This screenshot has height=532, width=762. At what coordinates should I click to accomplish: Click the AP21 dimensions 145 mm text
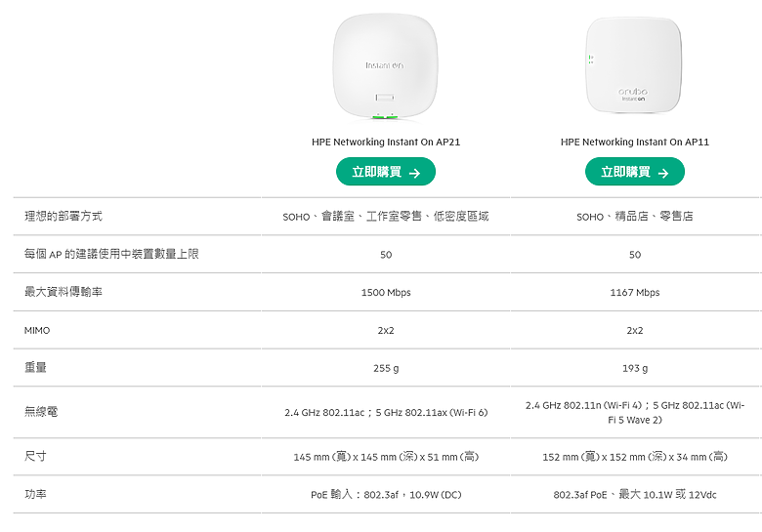pyautogui.click(x=386, y=457)
